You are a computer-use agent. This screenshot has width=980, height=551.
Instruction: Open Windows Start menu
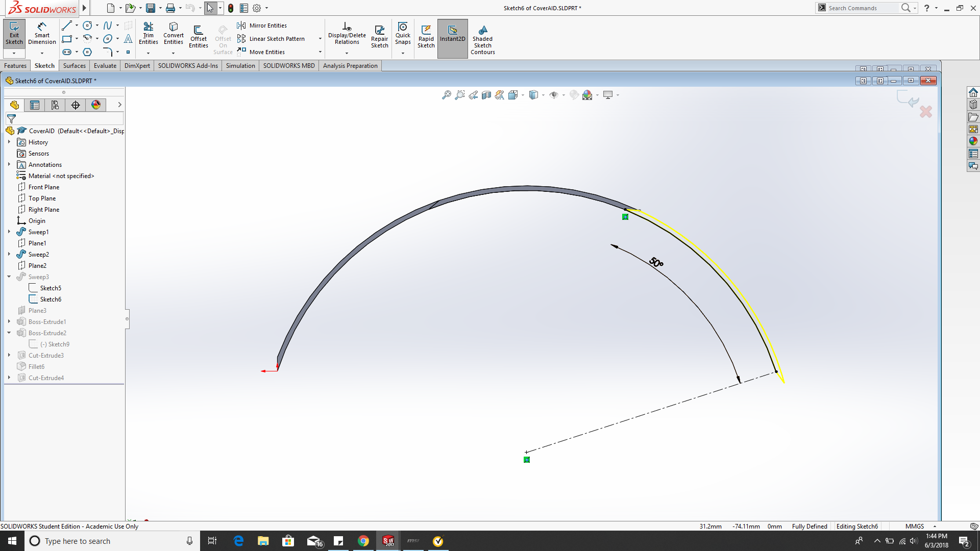12,541
